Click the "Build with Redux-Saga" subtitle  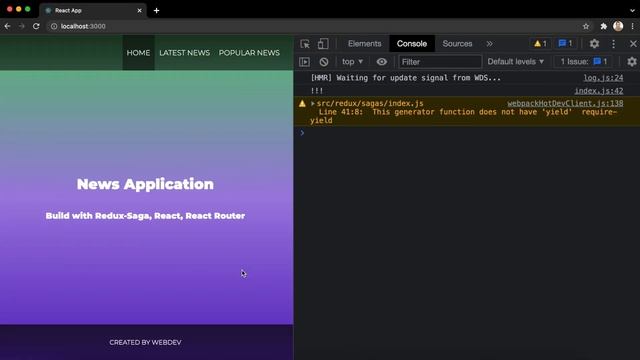[x=145, y=216]
